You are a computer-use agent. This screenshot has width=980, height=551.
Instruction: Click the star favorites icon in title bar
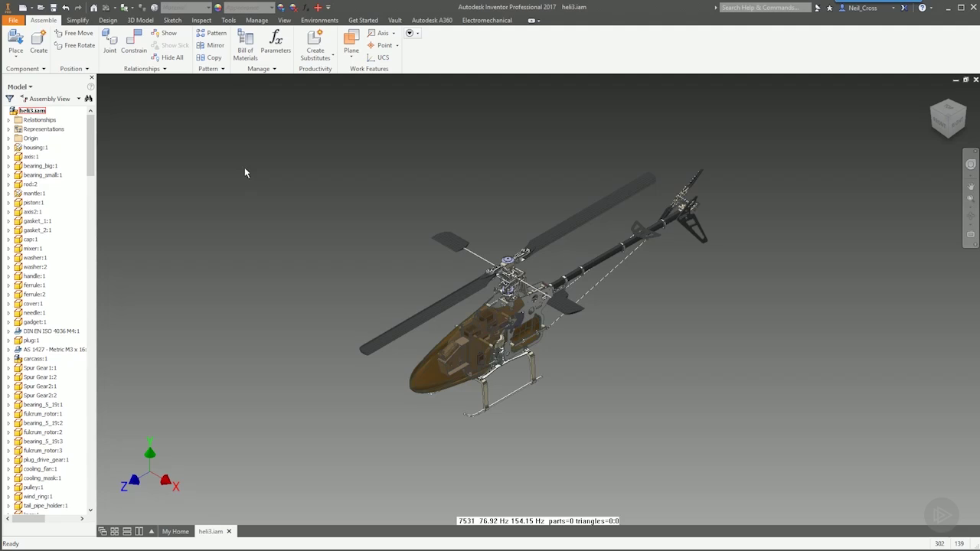pyautogui.click(x=829, y=8)
